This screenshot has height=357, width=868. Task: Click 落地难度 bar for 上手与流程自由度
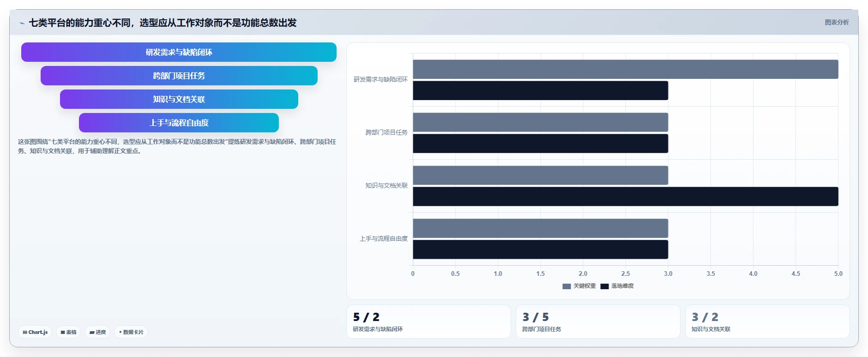pyautogui.click(x=540, y=250)
